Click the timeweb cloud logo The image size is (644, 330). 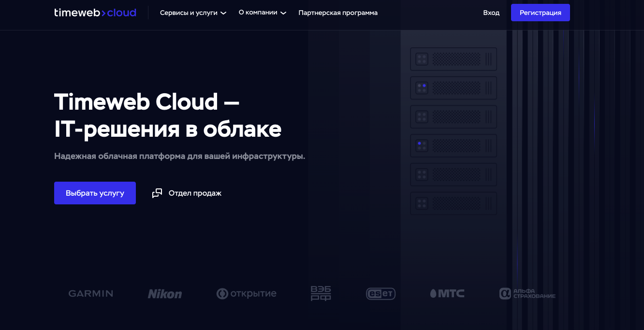[x=95, y=13]
